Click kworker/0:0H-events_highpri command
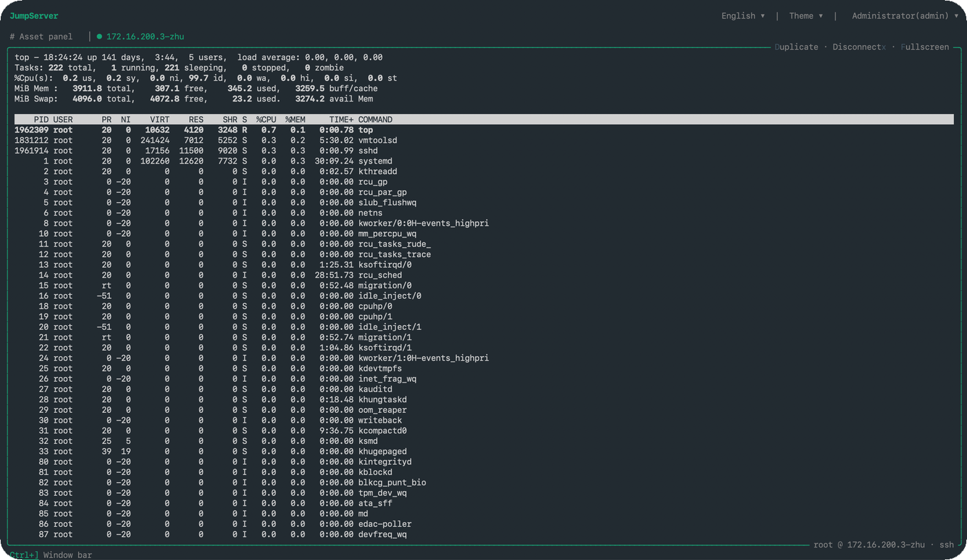 click(x=423, y=223)
